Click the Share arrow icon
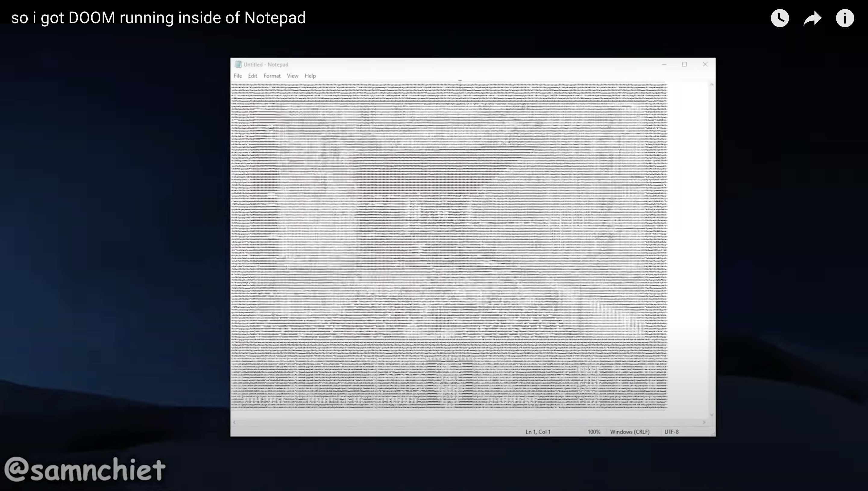Screen dimensions: 868x491 pos(812,18)
